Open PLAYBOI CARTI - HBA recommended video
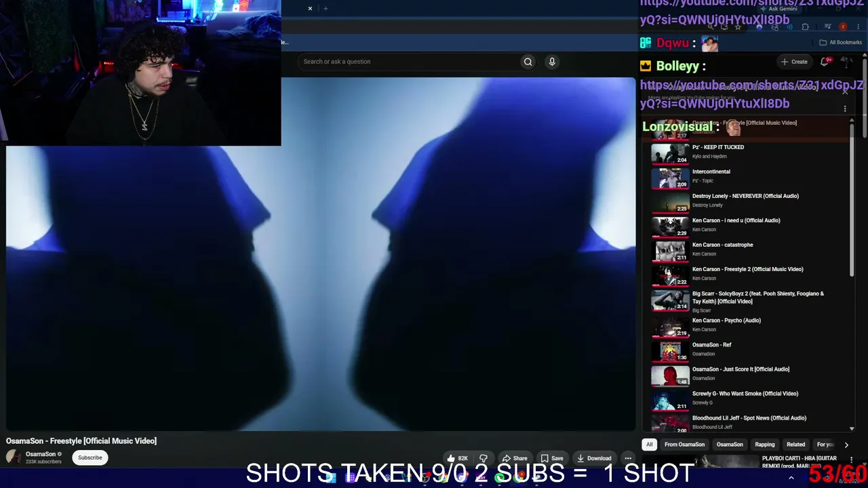Image resolution: width=868 pixels, height=488 pixels. pos(799,462)
